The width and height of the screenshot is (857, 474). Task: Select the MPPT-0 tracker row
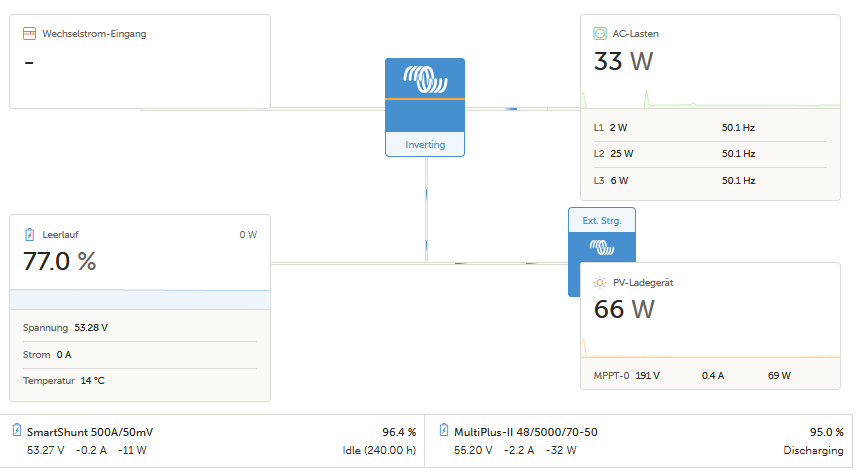pyautogui.click(x=710, y=376)
